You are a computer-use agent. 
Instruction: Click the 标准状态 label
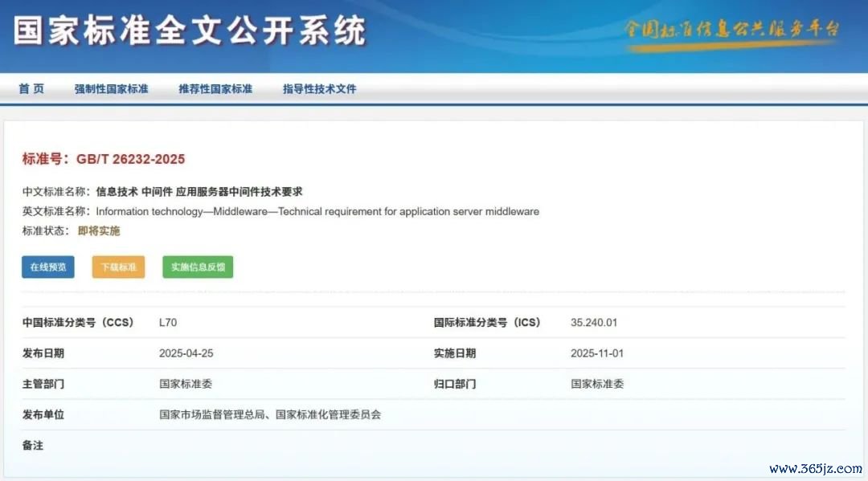[x=45, y=230]
